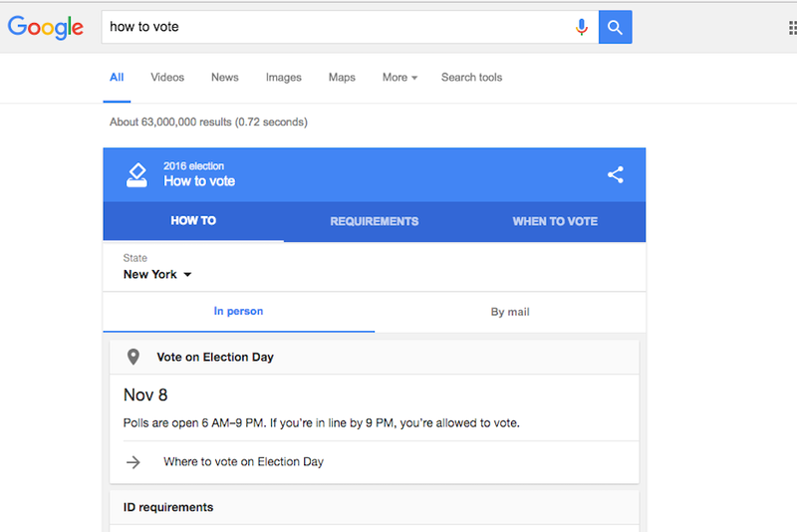Select the By mail tab
This screenshot has height=532, width=797.
click(510, 312)
